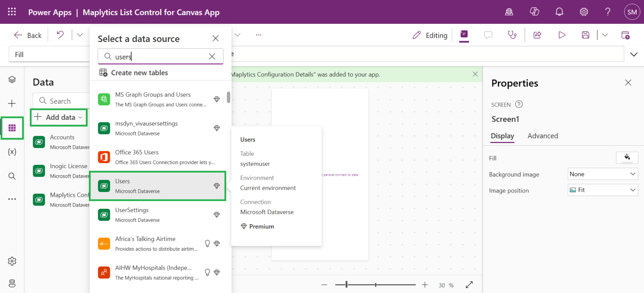Expand the Image position Fit dropdown
Viewport: 644px width, 293px height.
pos(602,190)
